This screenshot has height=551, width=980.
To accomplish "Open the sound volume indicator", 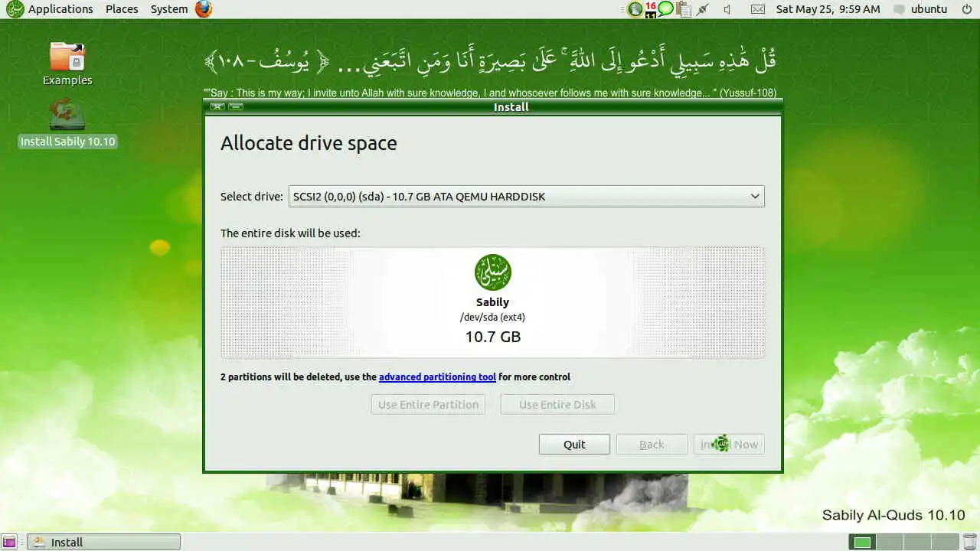I will 727,9.
